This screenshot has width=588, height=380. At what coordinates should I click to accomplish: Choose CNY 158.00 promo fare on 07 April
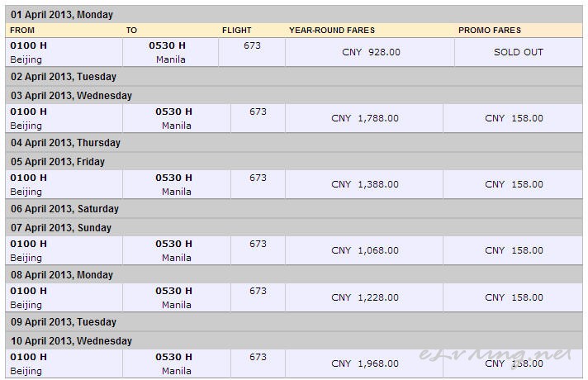pyautogui.click(x=514, y=250)
